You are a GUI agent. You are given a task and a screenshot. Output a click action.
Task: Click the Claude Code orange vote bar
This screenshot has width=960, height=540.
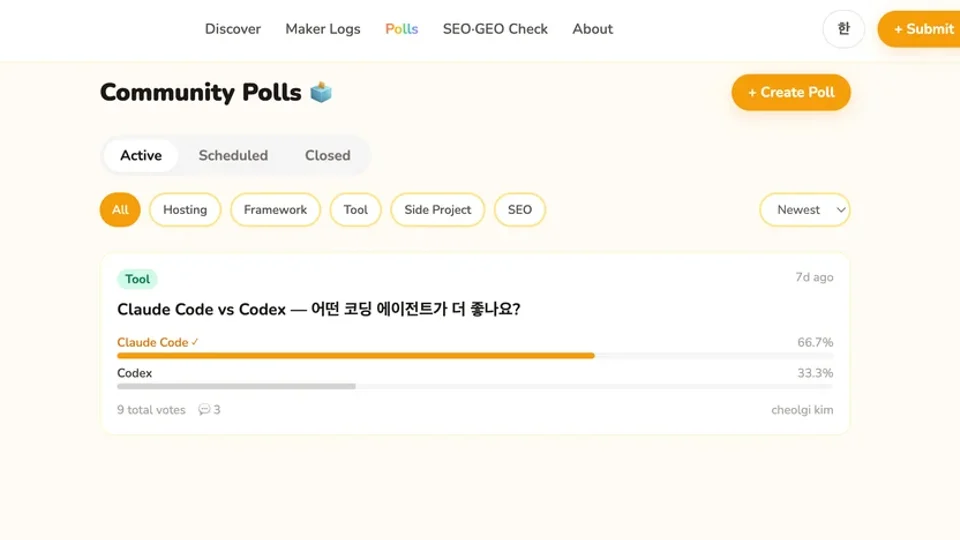tap(355, 355)
